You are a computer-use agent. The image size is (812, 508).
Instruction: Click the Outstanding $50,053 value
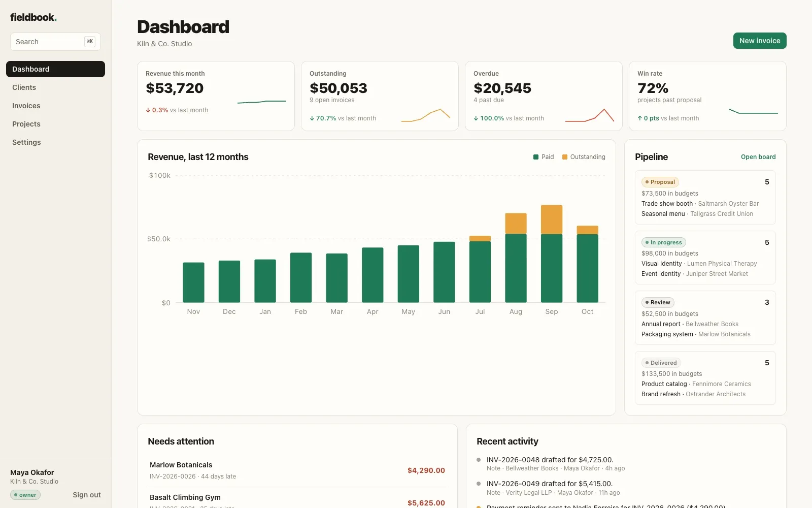pyautogui.click(x=339, y=88)
